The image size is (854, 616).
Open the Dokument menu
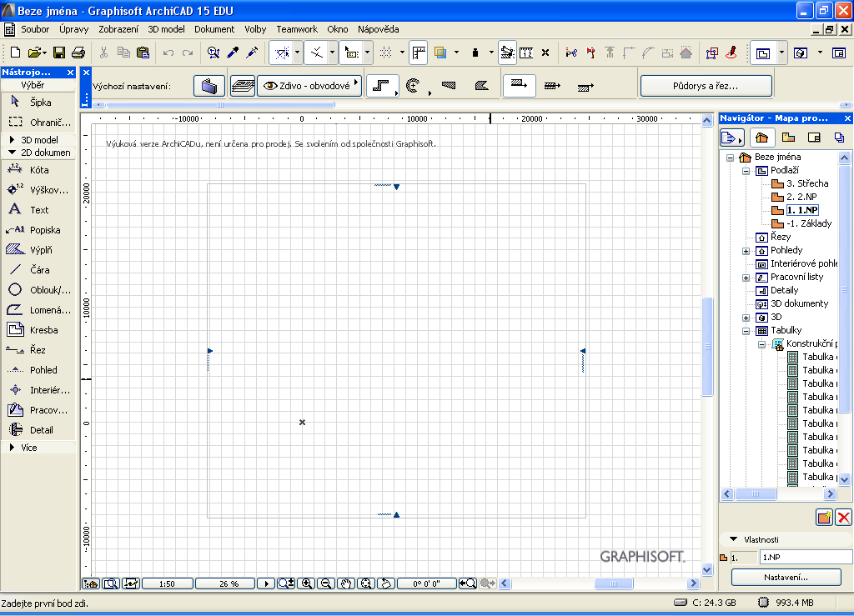point(214,29)
